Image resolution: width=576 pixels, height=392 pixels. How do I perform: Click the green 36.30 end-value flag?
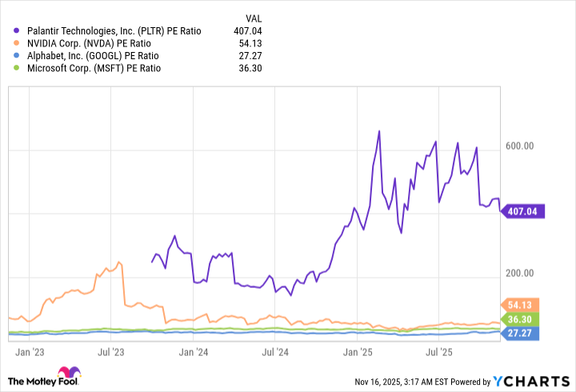520,319
